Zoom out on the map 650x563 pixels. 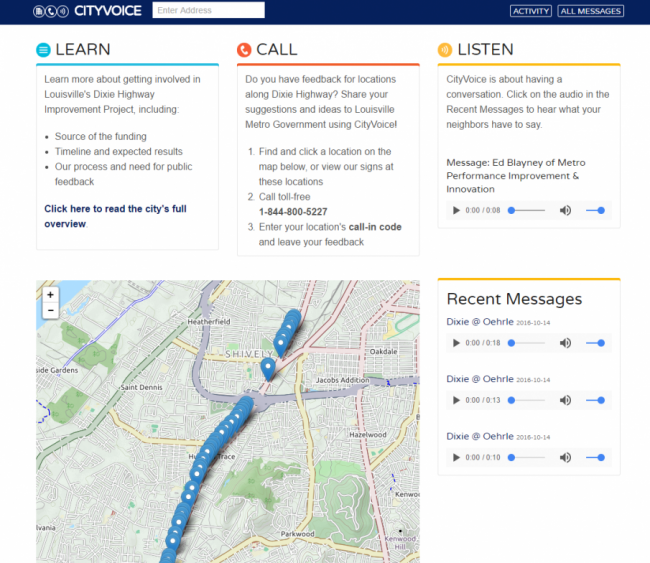pyautogui.click(x=51, y=311)
